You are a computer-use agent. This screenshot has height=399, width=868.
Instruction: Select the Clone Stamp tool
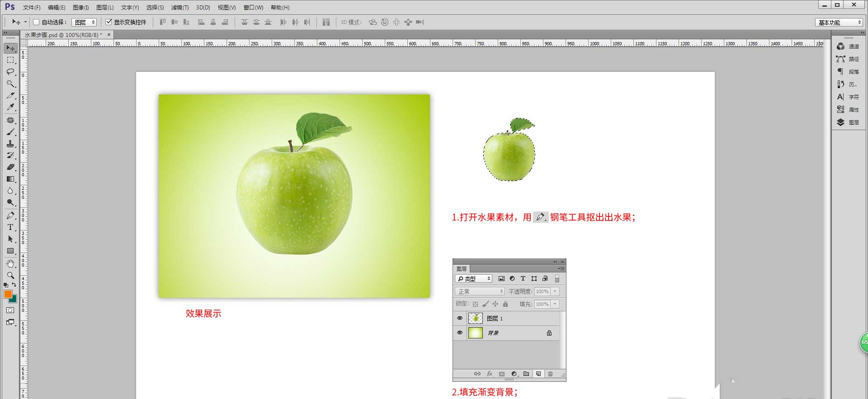10,144
